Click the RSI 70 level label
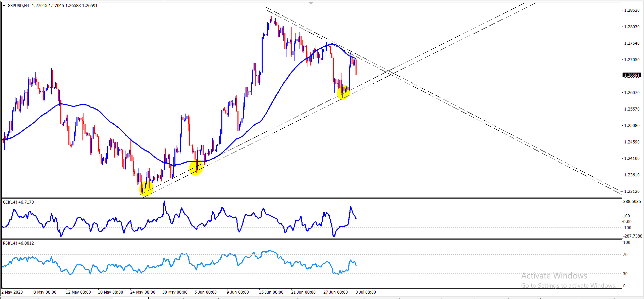Viewport: 644px width, 299px height. [x=625, y=255]
